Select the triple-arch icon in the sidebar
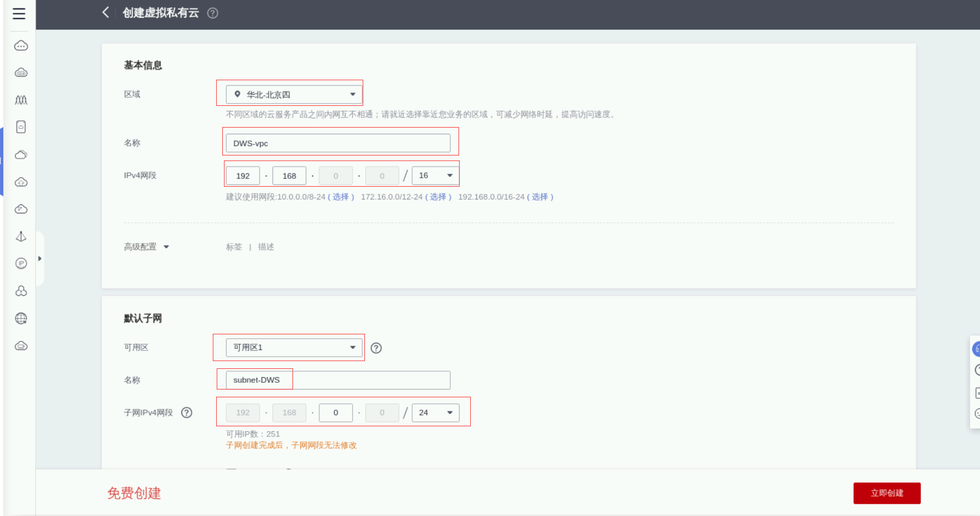980x516 pixels. (21, 100)
